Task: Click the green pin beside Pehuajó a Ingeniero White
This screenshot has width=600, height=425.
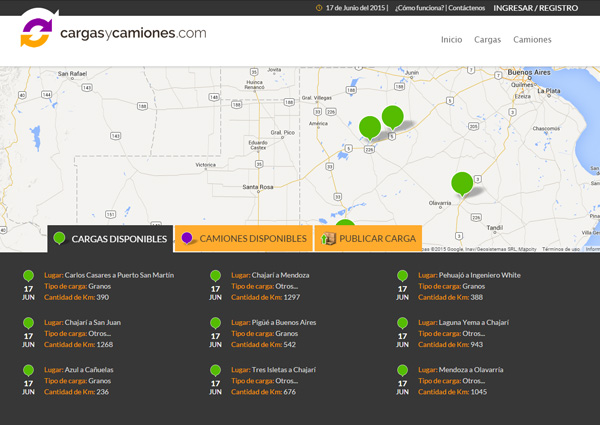Action: [402, 276]
